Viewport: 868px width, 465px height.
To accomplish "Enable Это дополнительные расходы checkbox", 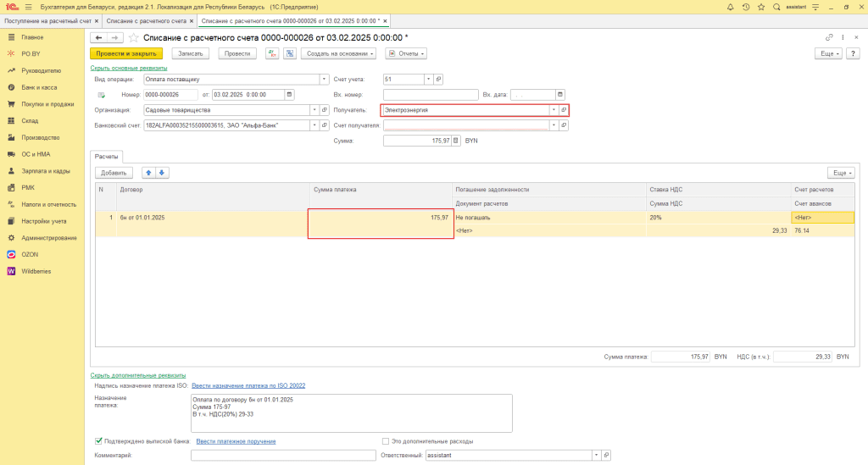I will click(386, 441).
